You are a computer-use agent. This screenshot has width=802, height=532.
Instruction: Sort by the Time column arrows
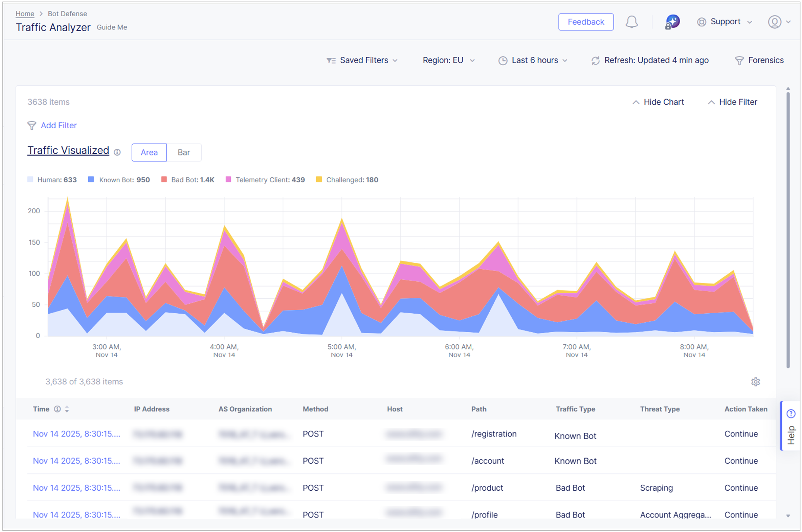pos(67,409)
